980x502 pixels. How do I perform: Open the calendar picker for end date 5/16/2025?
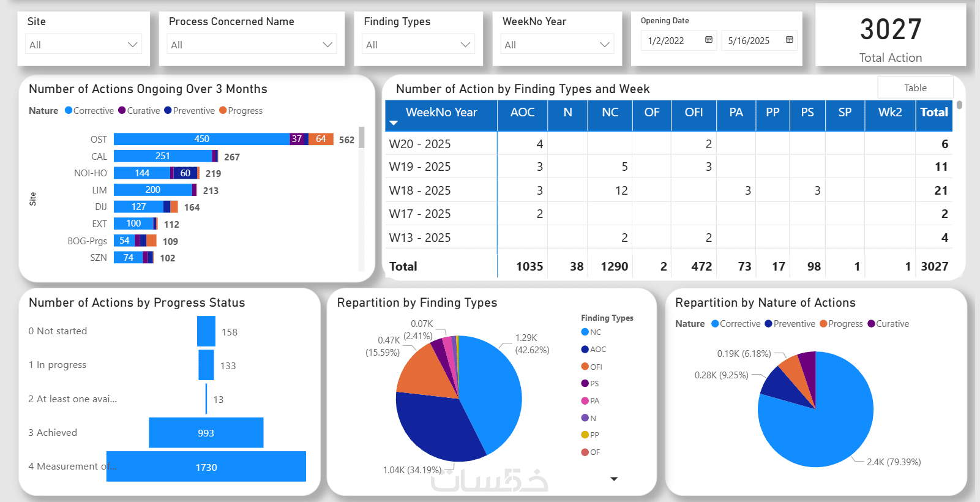point(790,40)
